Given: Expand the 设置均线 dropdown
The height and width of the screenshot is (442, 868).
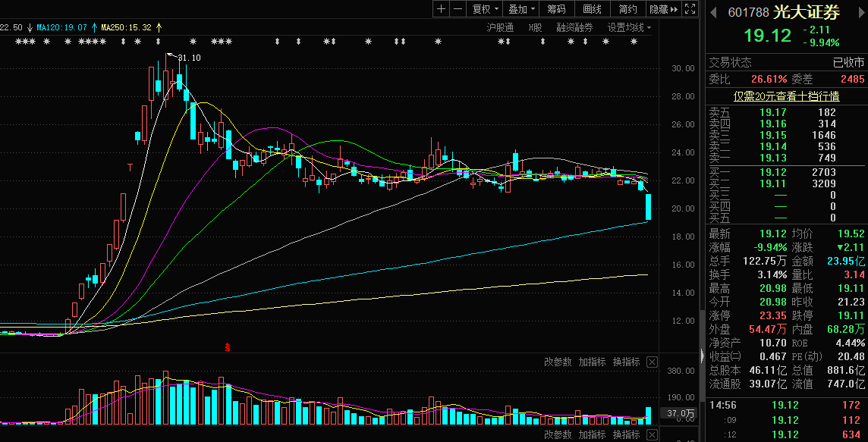Looking at the screenshot, I should (629, 27).
